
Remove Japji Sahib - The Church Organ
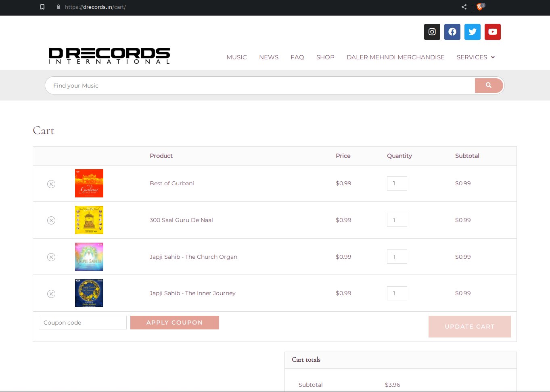point(51,257)
